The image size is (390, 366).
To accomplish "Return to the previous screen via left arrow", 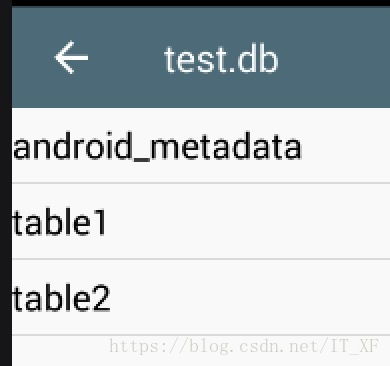I will (71, 57).
